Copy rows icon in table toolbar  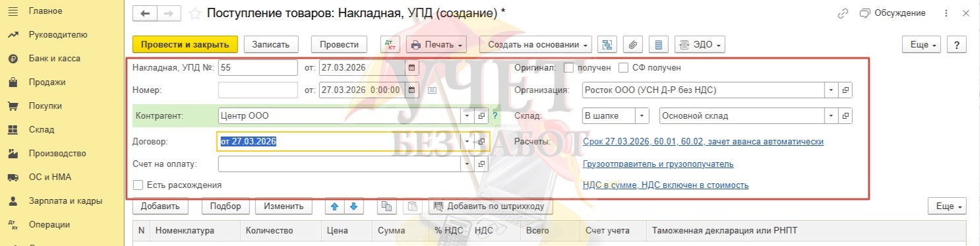pos(386,206)
